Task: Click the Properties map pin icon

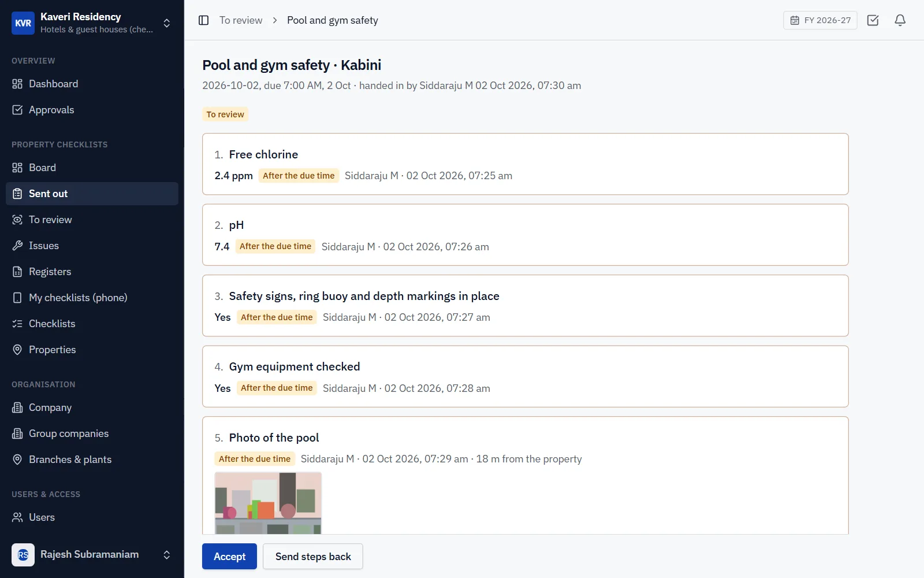Action: click(17, 350)
